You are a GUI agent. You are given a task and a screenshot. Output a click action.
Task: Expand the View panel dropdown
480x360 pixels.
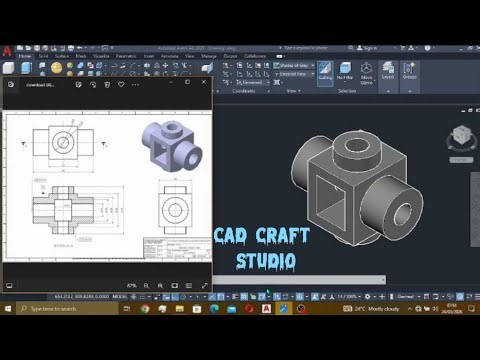294,91
